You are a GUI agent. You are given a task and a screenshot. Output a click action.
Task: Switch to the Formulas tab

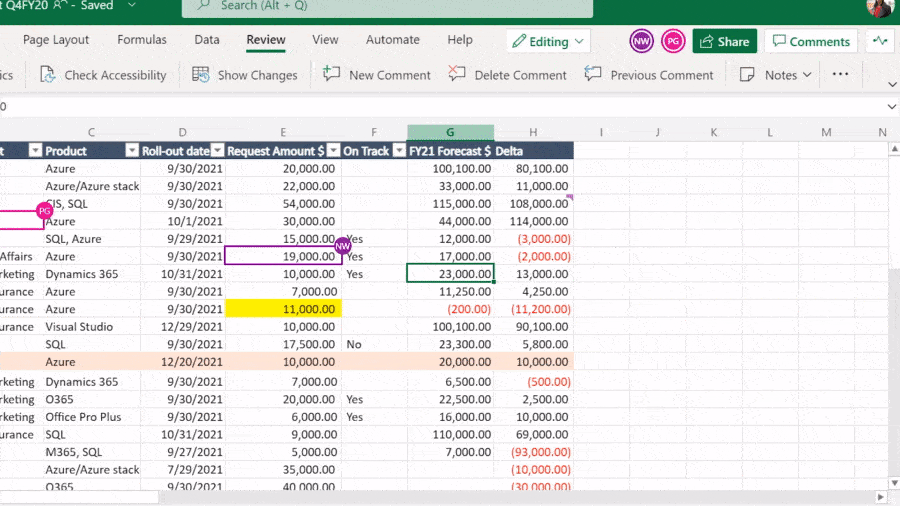pyautogui.click(x=142, y=40)
